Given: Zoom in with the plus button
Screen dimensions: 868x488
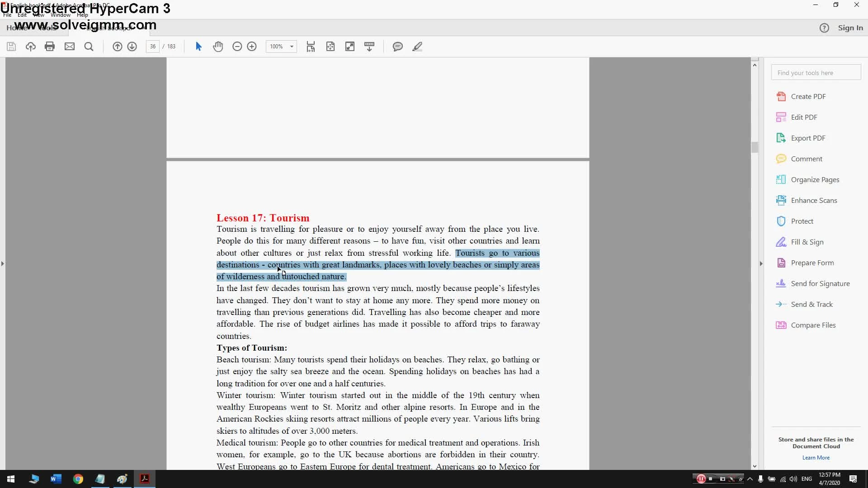Looking at the screenshot, I should click(x=252, y=47).
